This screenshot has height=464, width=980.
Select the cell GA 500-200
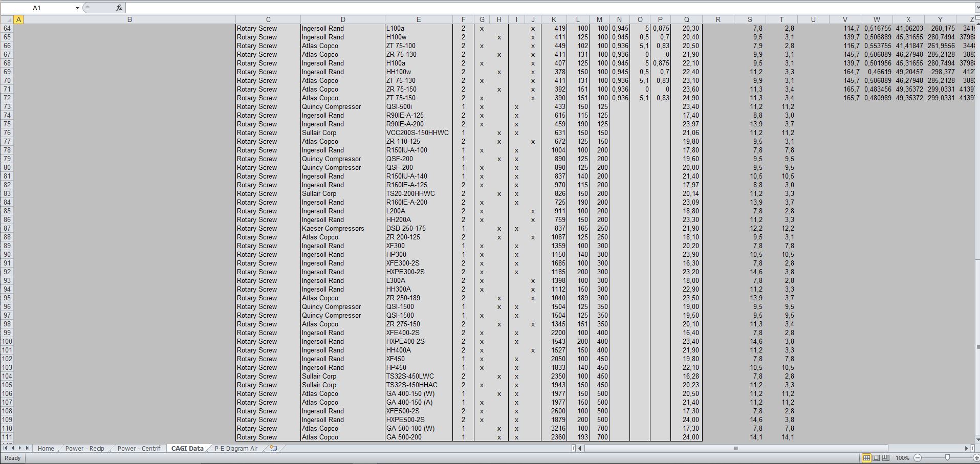[419, 437]
